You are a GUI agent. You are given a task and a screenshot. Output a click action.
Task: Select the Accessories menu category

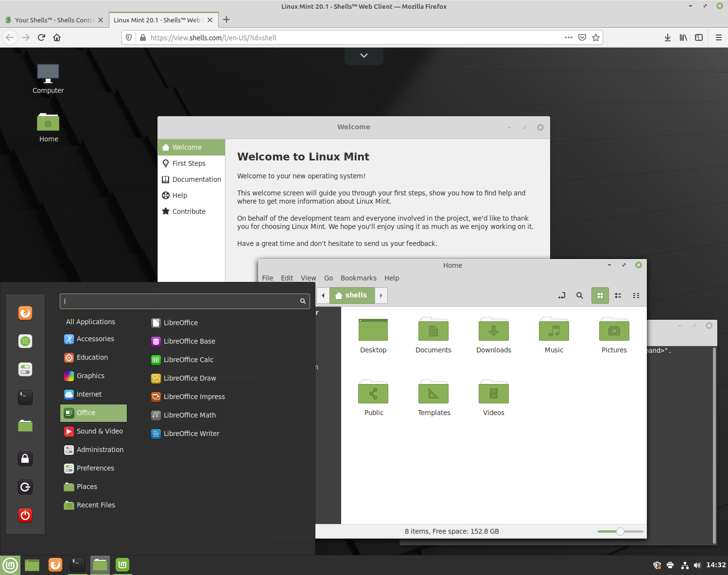coord(93,339)
